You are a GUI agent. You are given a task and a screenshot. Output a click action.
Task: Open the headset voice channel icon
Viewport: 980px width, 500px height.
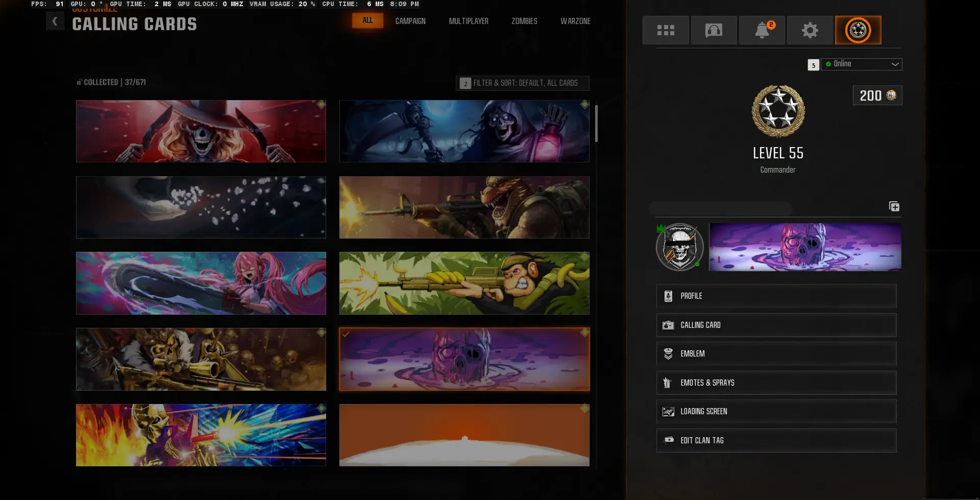coord(714,30)
